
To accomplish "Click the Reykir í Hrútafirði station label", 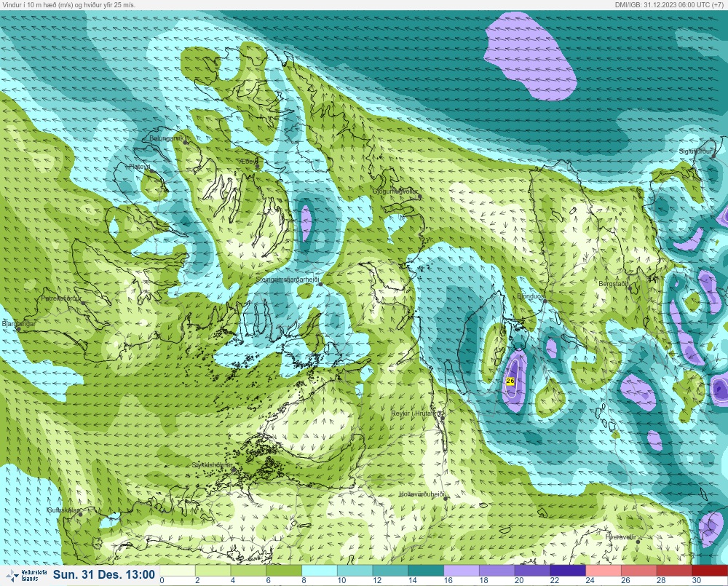I will click(418, 413).
